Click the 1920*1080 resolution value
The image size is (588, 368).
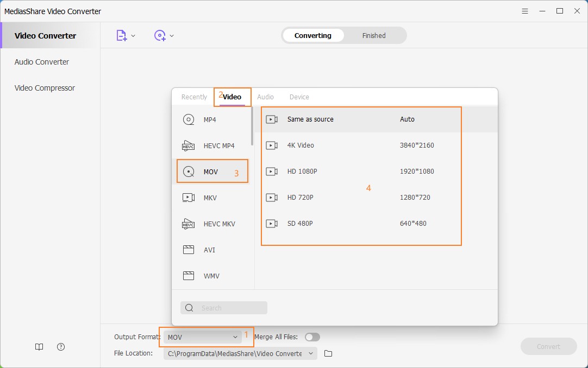coord(417,172)
